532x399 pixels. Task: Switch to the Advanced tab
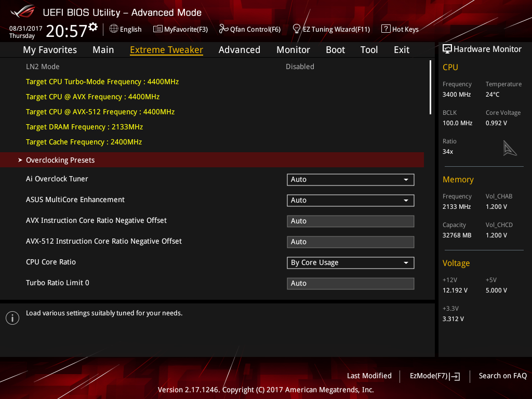click(x=239, y=50)
